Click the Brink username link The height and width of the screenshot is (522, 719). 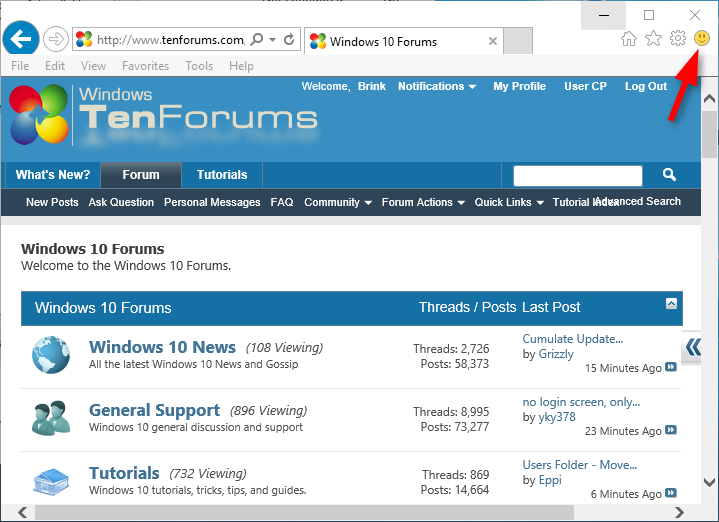371,86
